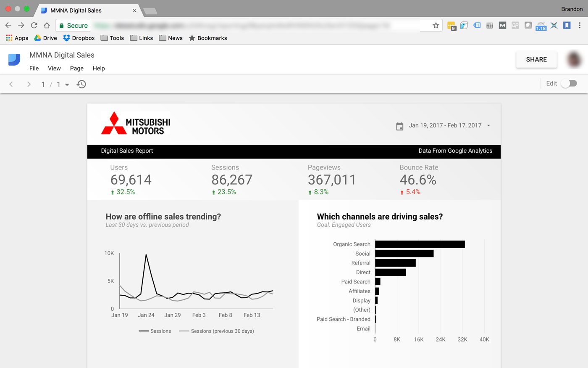Navigate back in the browser
Viewport: 588px width, 368px height.
[x=8, y=25]
